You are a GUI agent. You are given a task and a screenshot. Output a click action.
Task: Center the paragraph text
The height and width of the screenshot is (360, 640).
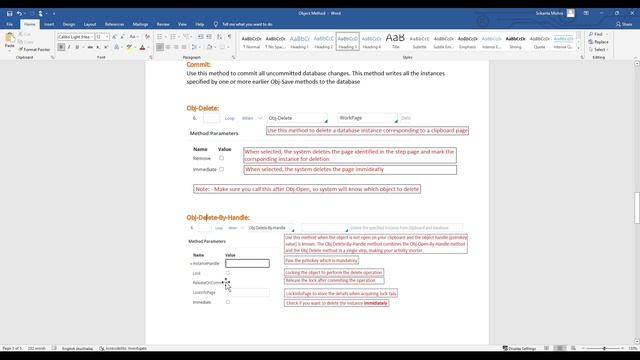[x=168, y=47]
